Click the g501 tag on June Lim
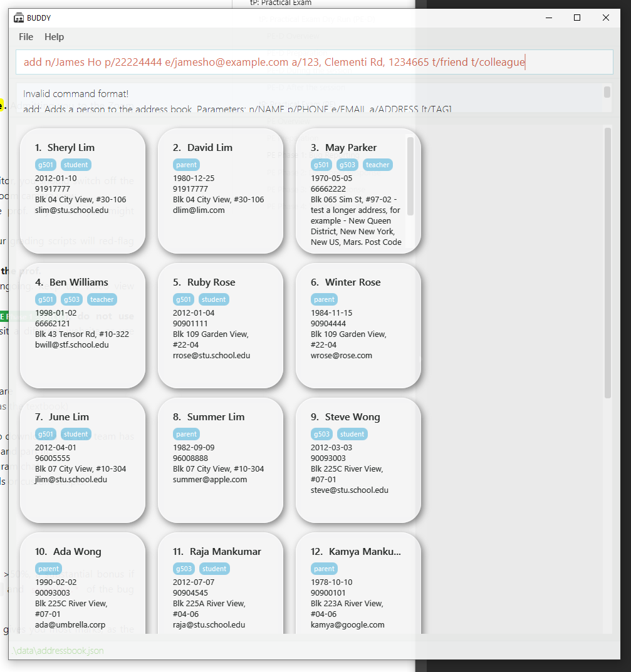Screen dimensions: 631x672 pos(46,434)
